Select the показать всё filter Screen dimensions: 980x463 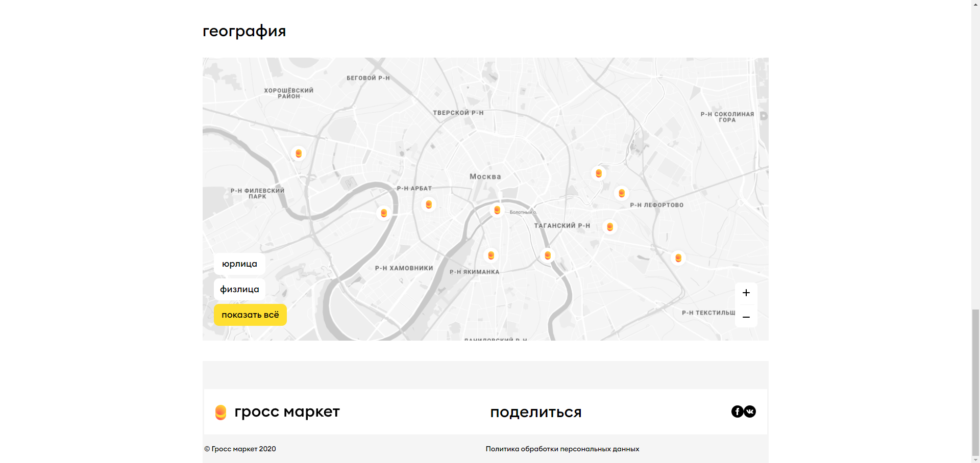250,315
